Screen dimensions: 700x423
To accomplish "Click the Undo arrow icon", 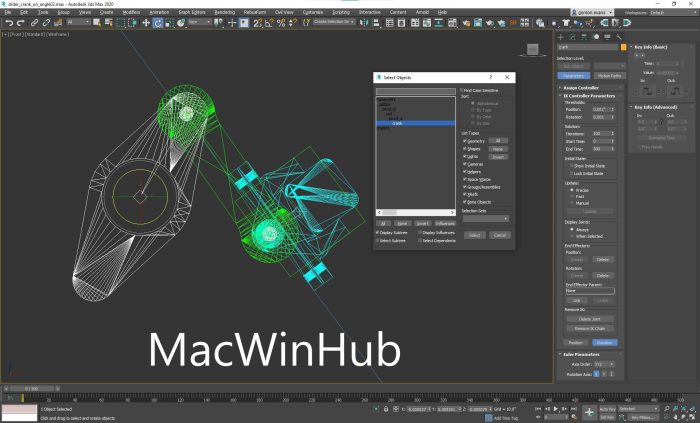I will pyautogui.click(x=9, y=23).
